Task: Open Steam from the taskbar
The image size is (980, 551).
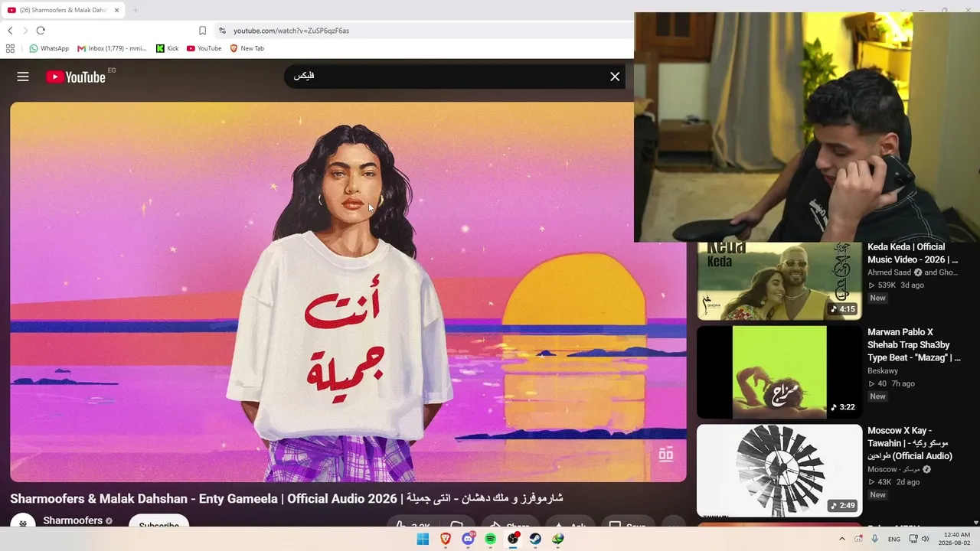Action: 536,539
